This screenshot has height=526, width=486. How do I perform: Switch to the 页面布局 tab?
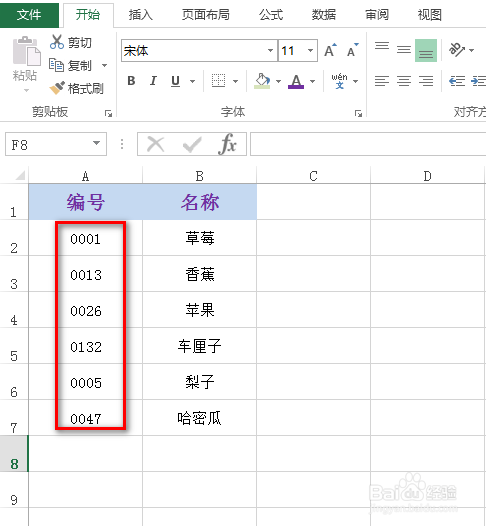[x=206, y=15]
